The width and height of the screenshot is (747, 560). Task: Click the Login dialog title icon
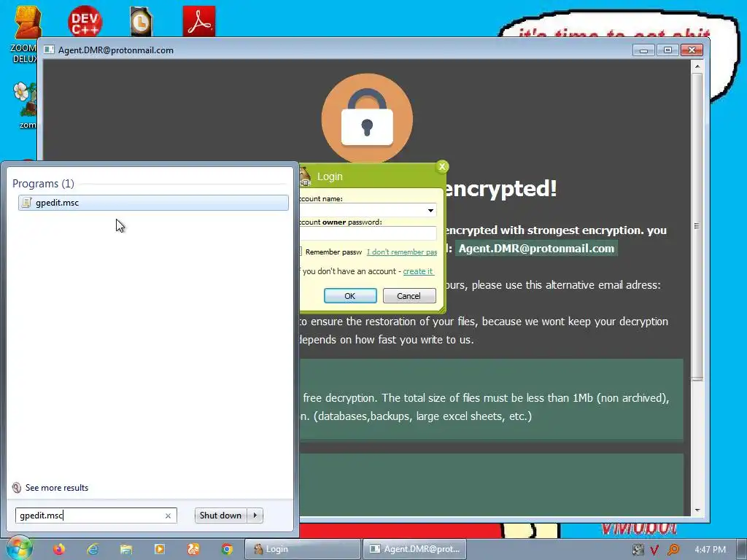point(305,176)
